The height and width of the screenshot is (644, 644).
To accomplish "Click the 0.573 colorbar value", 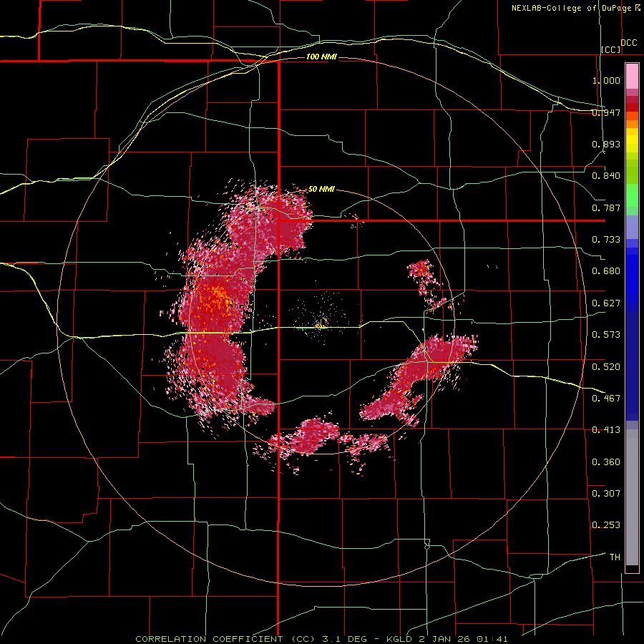I will pos(606,335).
